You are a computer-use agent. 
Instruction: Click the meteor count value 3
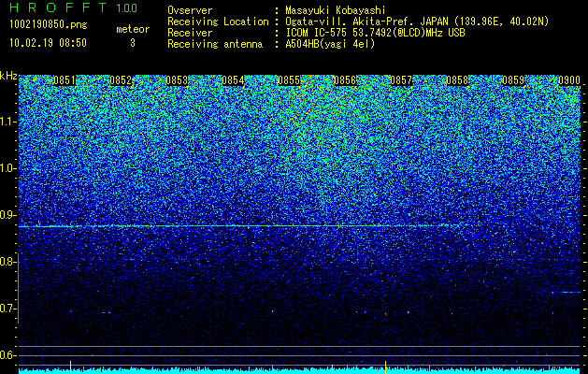pyautogui.click(x=133, y=43)
